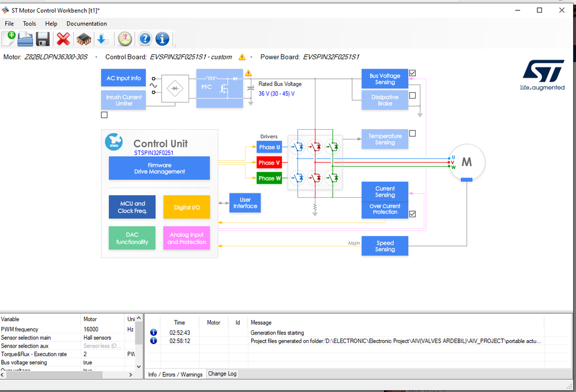Enable the Dissipative Brake checkbox
Image resolution: width=576 pixels, height=392 pixels.
point(412,96)
